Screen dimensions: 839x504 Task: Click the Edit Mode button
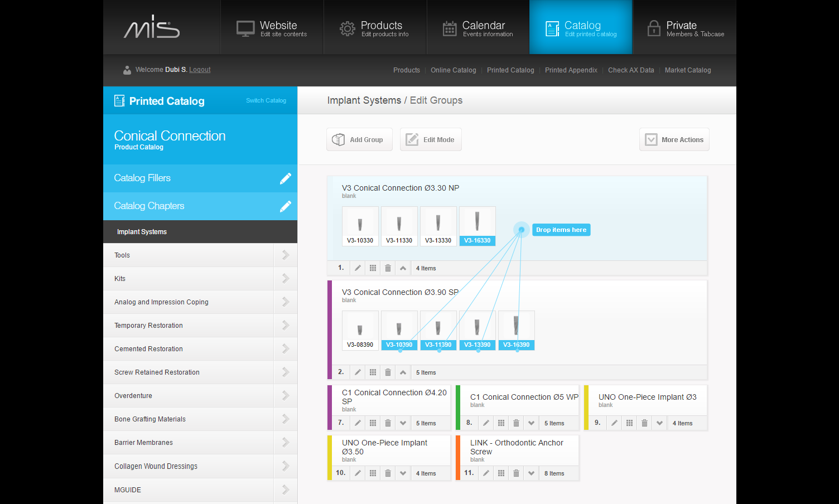[431, 139]
